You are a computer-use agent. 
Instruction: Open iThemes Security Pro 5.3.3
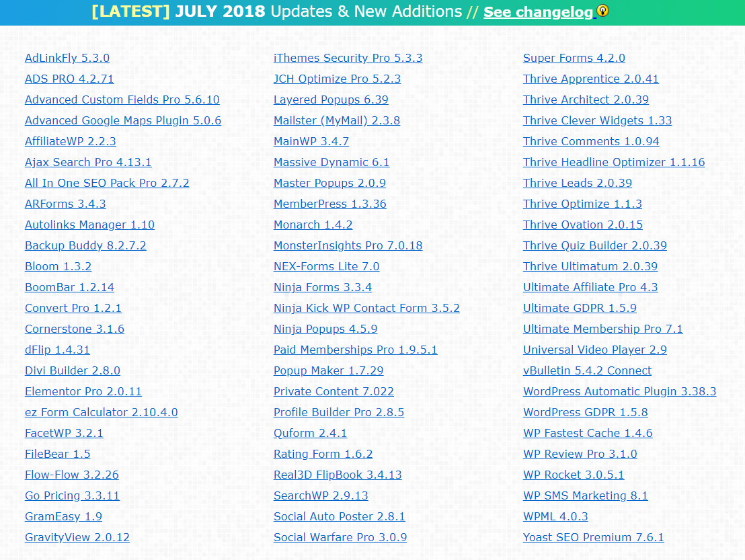coord(348,58)
